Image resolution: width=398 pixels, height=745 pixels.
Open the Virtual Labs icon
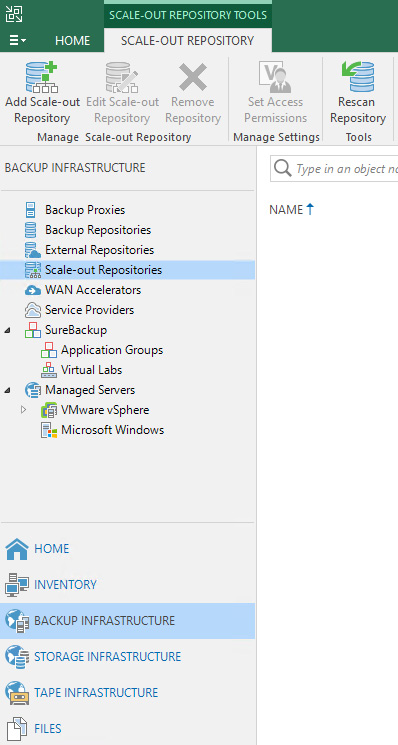[48, 370]
